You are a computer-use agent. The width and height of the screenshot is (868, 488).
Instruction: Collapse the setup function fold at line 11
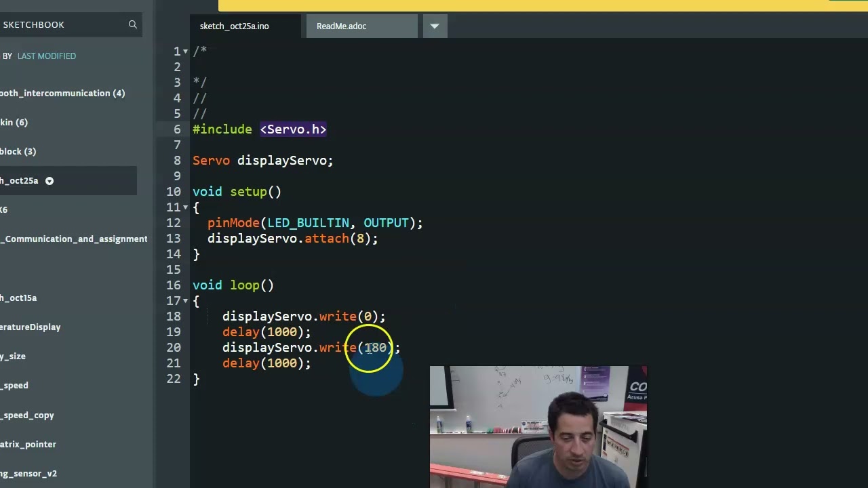(x=185, y=207)
